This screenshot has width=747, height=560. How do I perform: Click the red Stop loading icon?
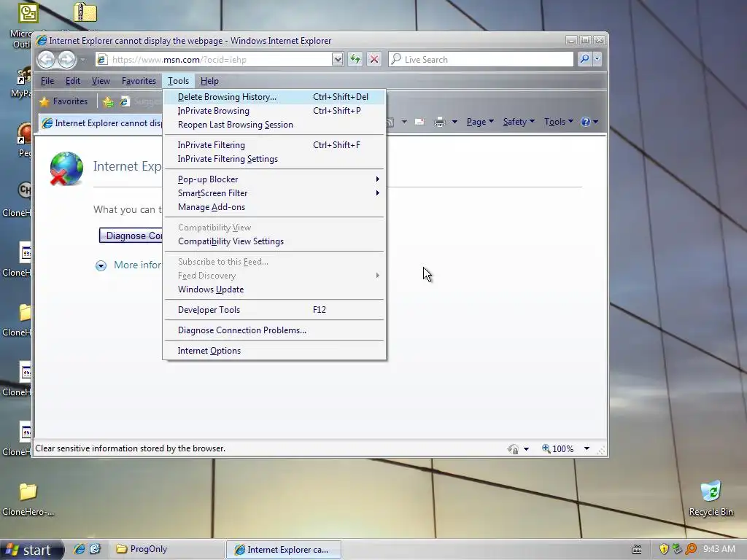coord(374,60)
